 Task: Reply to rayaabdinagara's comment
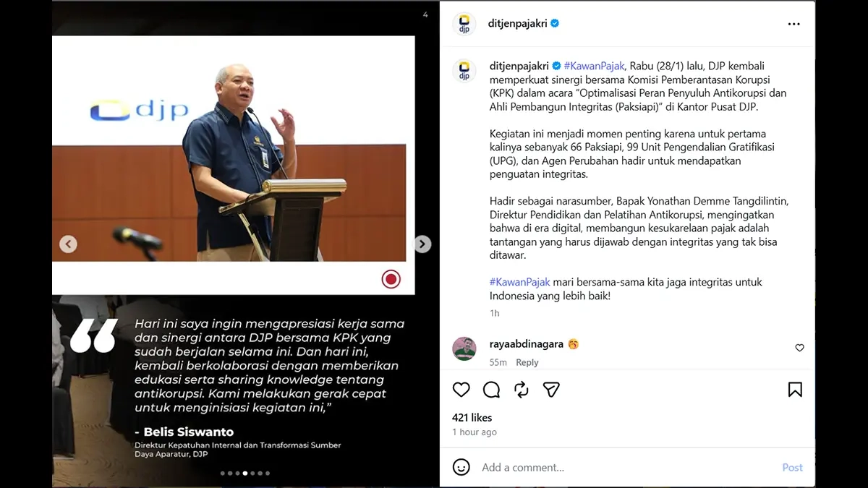527,362
